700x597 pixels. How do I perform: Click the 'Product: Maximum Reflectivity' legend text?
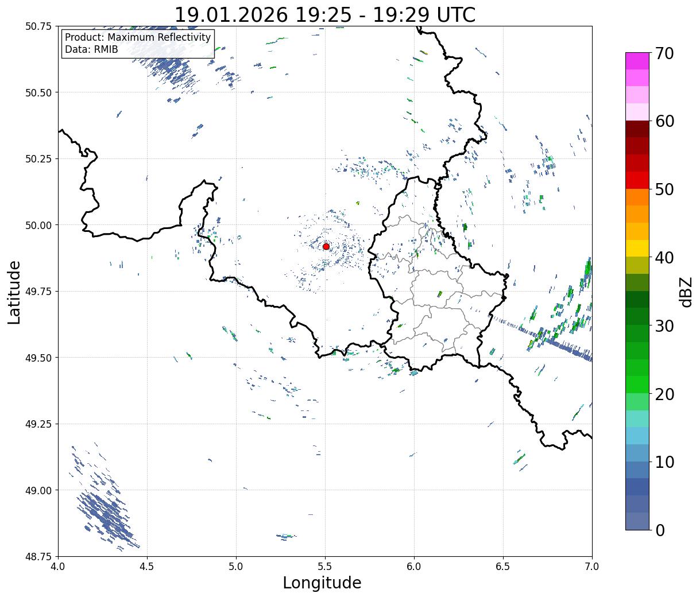[x=138, y=37]
